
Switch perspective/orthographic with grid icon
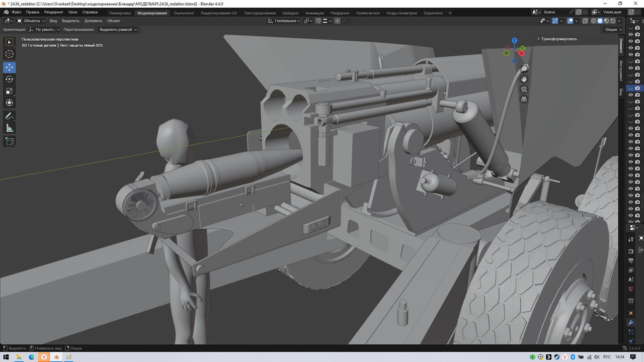point(524,99)
